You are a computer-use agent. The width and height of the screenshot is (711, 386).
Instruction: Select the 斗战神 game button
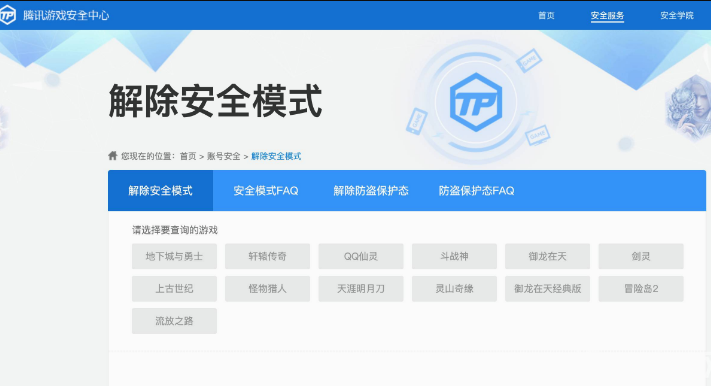point(454,256)
